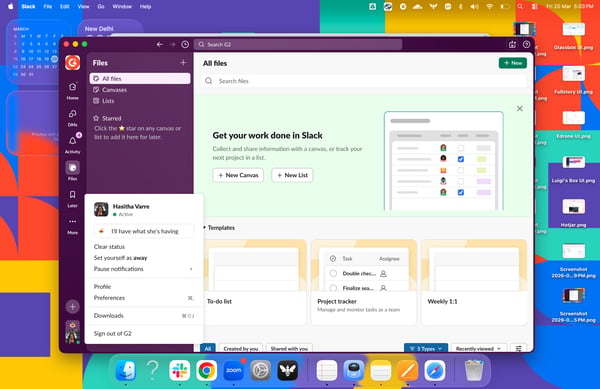Select Hotjar.png desktop file

[573, 213]
